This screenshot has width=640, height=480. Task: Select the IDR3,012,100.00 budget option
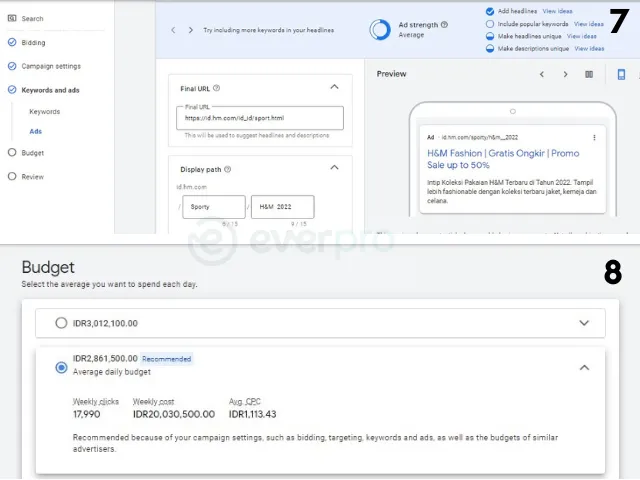(61, 323)
